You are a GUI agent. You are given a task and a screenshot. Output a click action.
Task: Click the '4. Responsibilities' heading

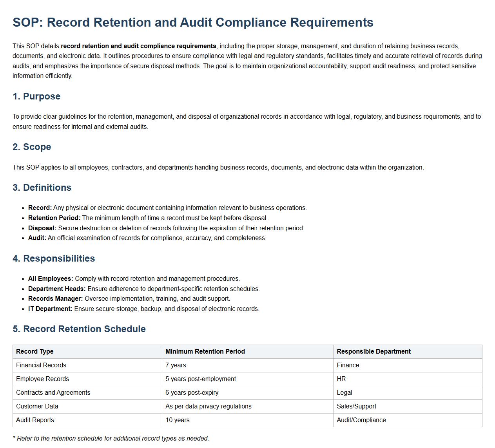point(54,258)
